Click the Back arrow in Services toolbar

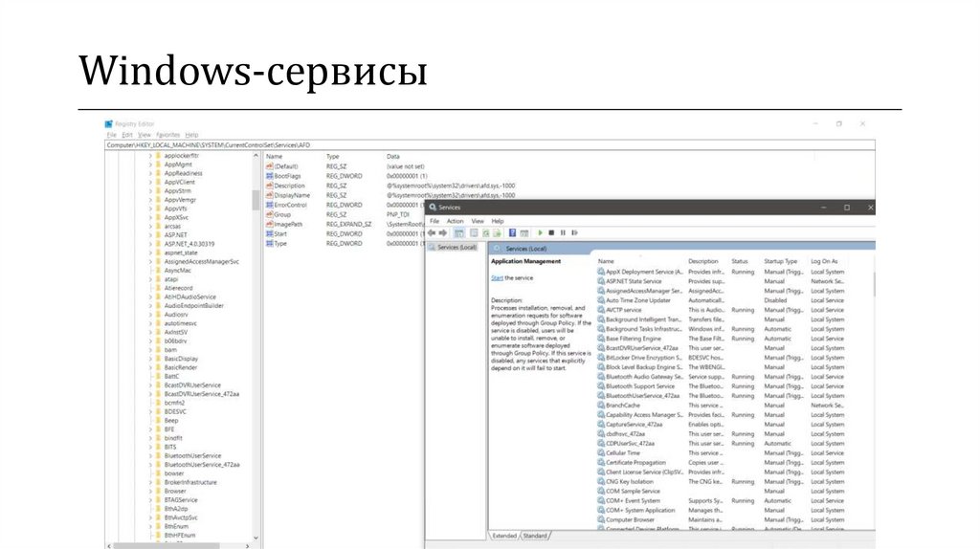pyautogui.click(x=433, y=232)
